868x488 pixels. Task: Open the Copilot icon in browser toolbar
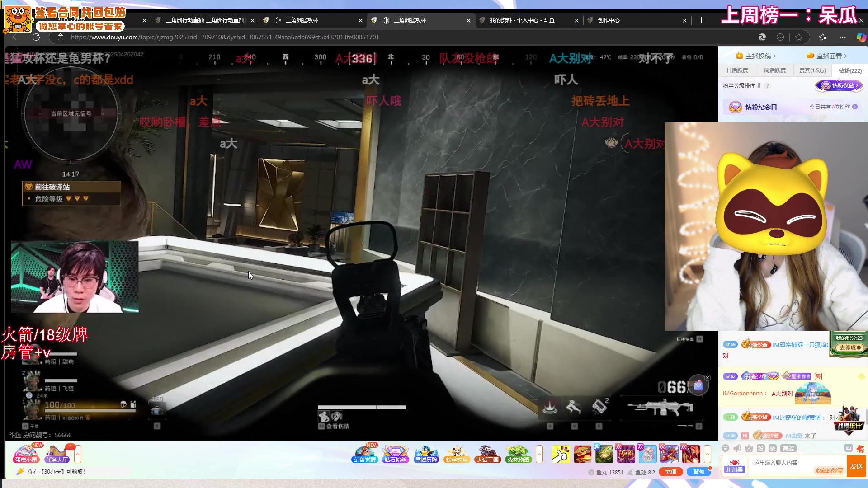861,37
